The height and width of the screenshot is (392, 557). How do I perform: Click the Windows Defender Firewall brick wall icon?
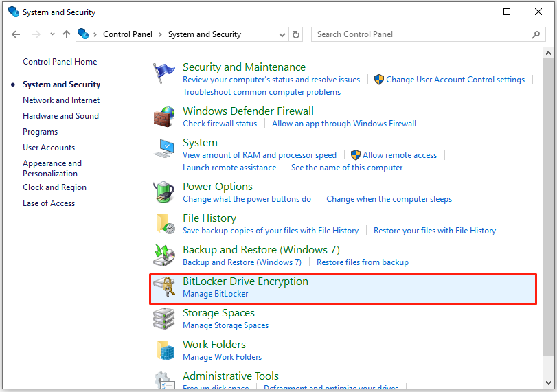click(x=164, y=117)
